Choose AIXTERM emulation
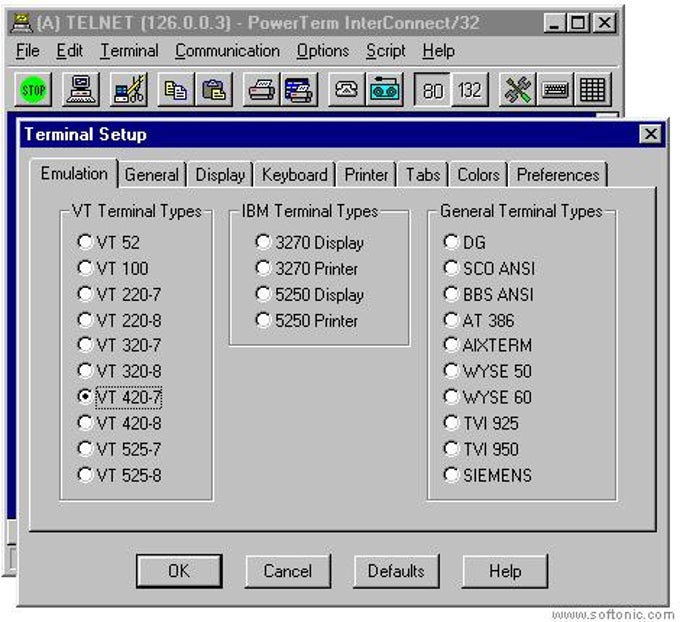Screen dimensions: 680x622 pyautogui.click(x=451, y=345)
